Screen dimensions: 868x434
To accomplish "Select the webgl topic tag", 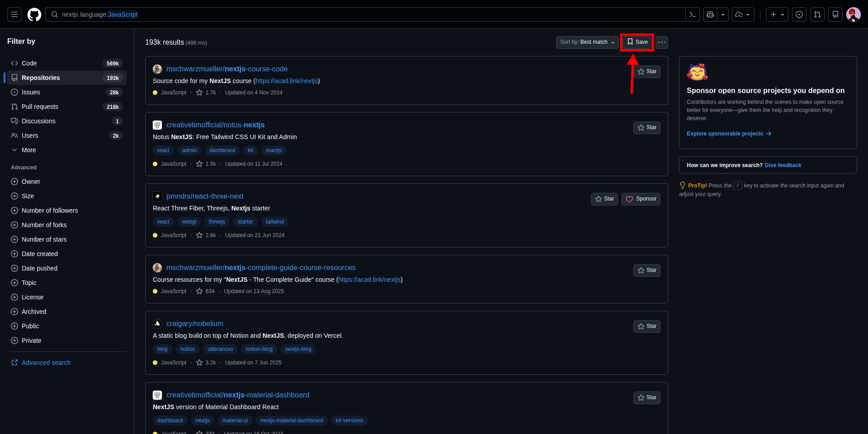I will click(x=189, y=222).
